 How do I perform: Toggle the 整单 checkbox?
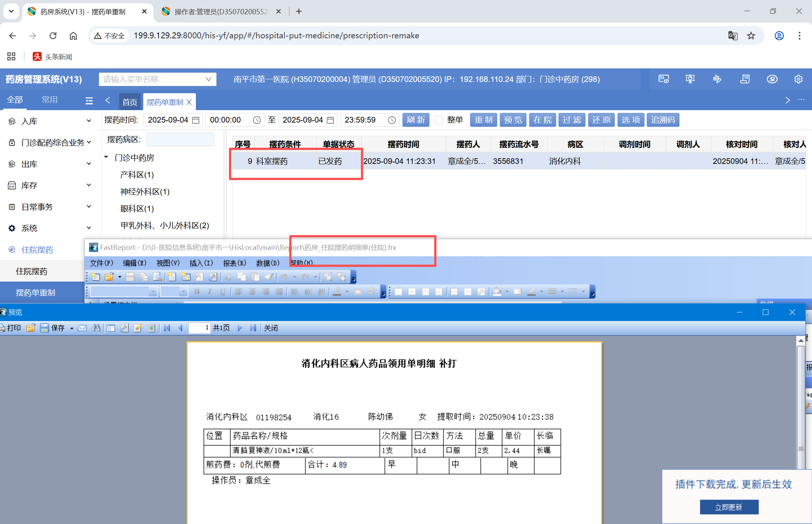tap(439, 120)
